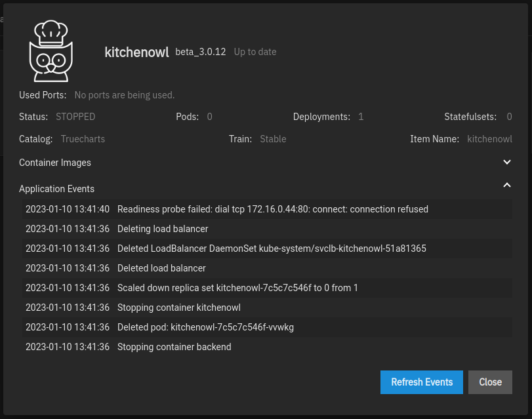Click the kitchenowl application title
The width and height of the screenshot is (532, 419).
tap(136, 52)
